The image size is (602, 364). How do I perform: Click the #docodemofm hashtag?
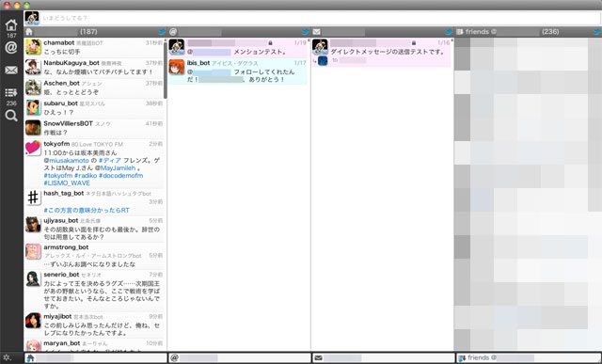coord(121,176)
